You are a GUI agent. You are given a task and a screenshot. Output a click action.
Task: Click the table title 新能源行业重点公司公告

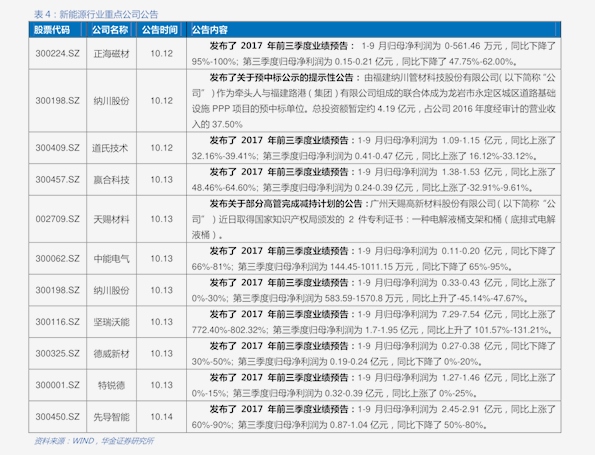point(109,14)
